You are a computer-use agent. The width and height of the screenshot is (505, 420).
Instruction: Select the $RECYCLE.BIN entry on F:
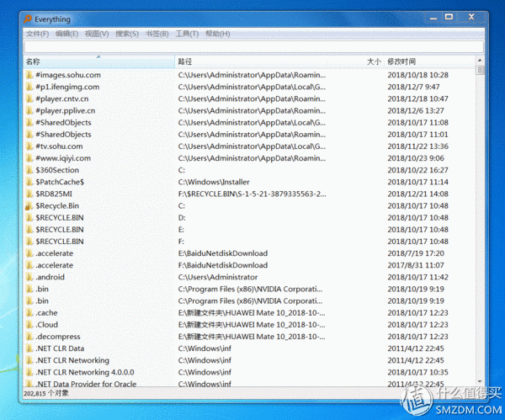[x=250, y=242]
